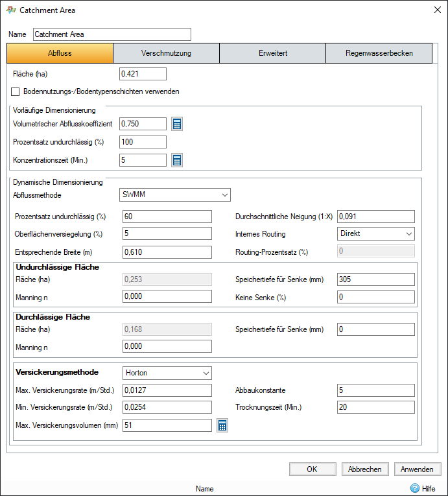
Task: Open calculator for Volumetrischer Abflusskoeffizient
Action: (x=177, y=124)
